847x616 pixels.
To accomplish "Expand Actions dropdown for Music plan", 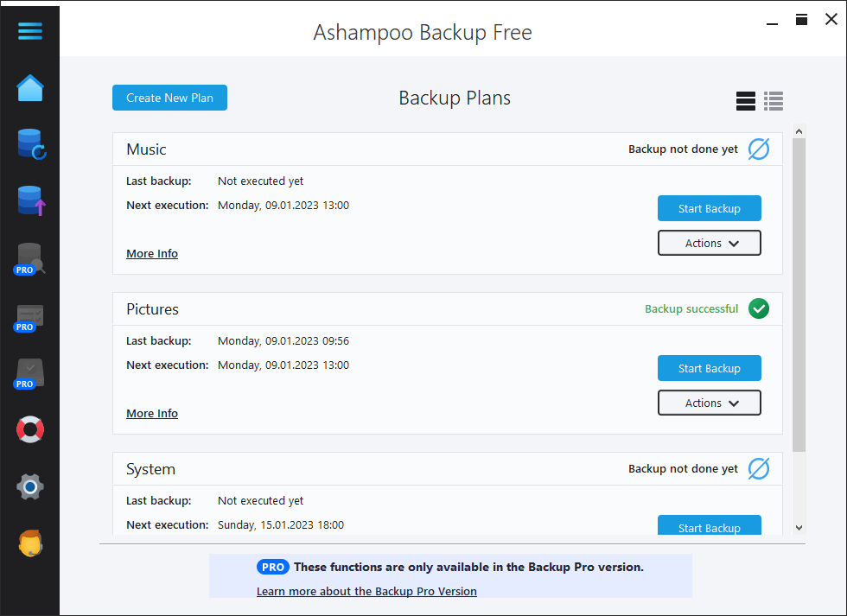I will (709, 244).
